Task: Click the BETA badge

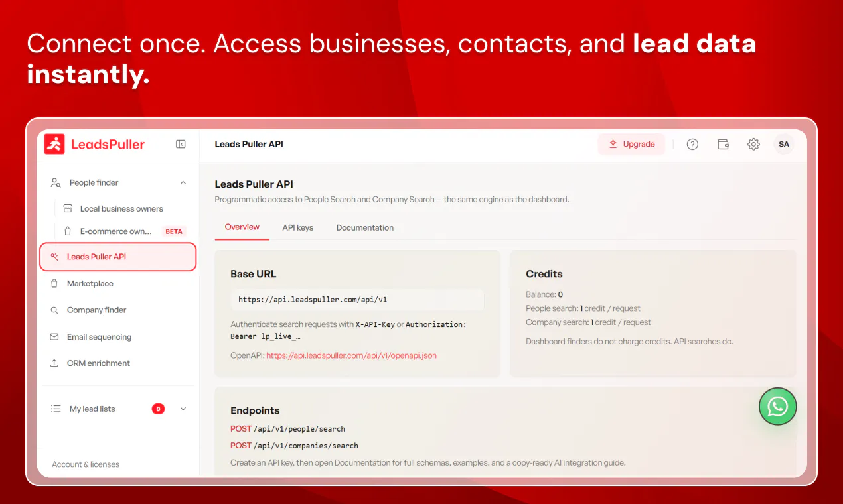Action: click(x=174, y=231)
